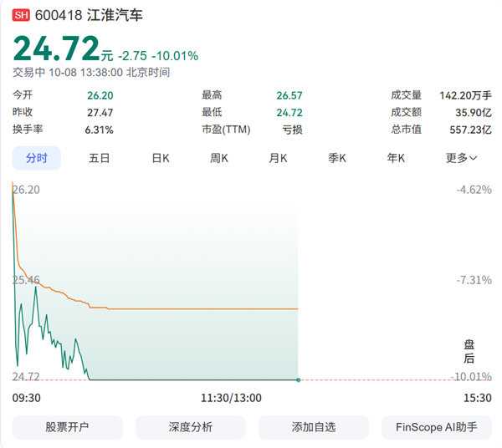Click the current price point marker on chart
502x448 pixels.
[299, 380]
